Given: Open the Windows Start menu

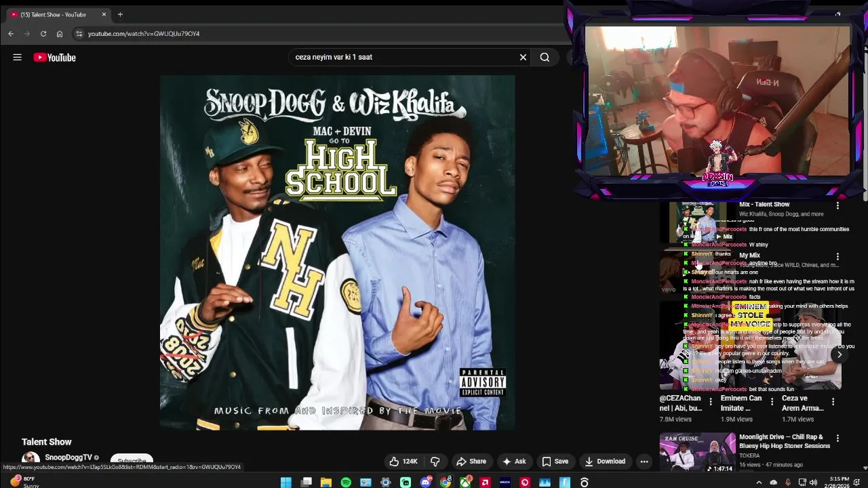Looking at the screenshot, I should 286,483.
